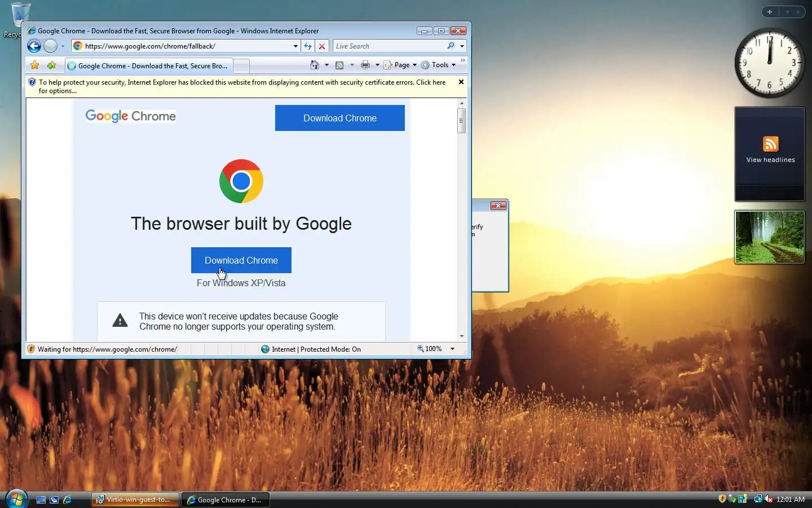This screenshot has height=508, width=812.
Task: Expand the Feeds dropdown arrow
Action: pos(352,65)
